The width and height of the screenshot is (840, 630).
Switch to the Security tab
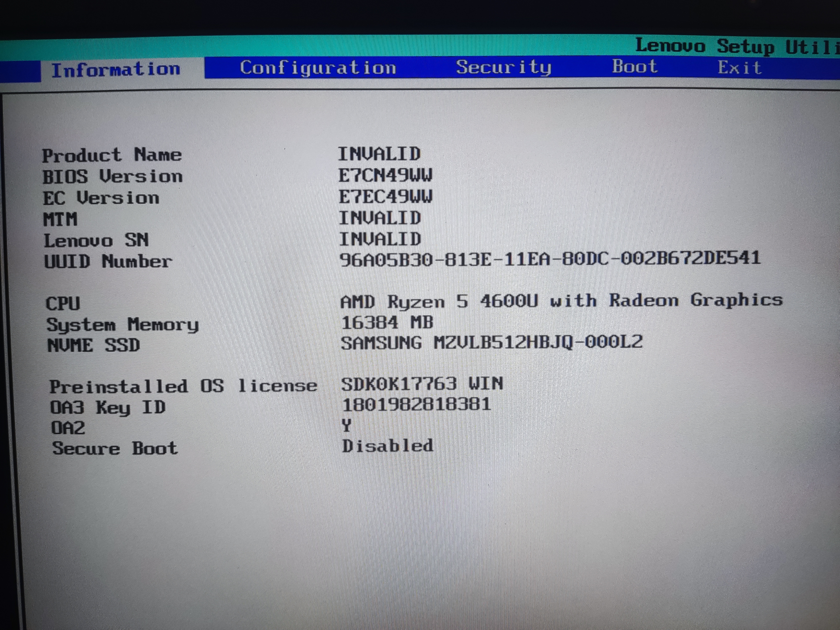click(x=503, y=67)
